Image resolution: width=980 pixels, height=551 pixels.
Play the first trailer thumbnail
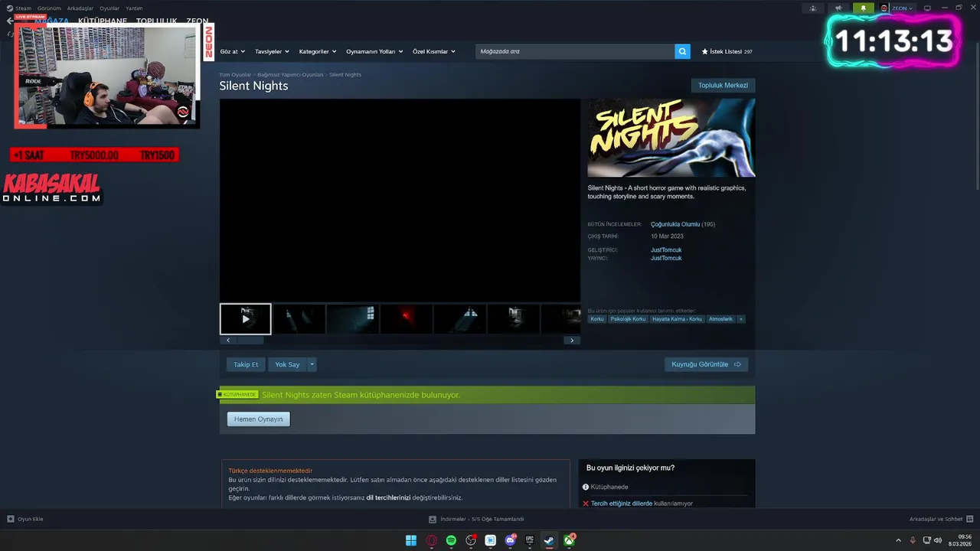click(x=246, y=319)
